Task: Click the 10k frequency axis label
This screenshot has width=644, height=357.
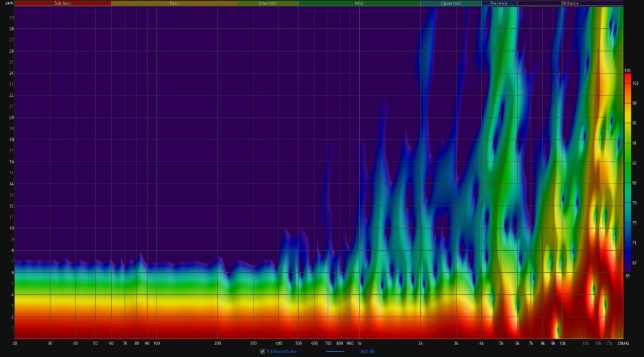Action: 562,343
